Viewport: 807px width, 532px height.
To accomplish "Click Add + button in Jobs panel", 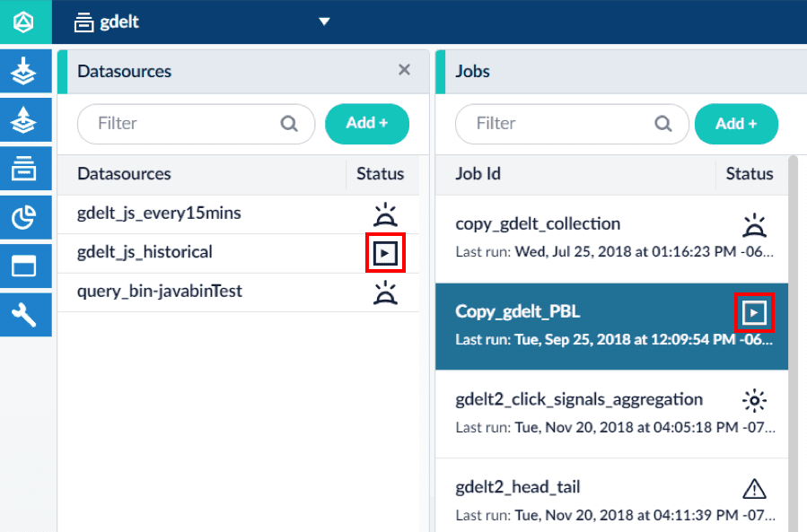I will click(x=736, y=124).
